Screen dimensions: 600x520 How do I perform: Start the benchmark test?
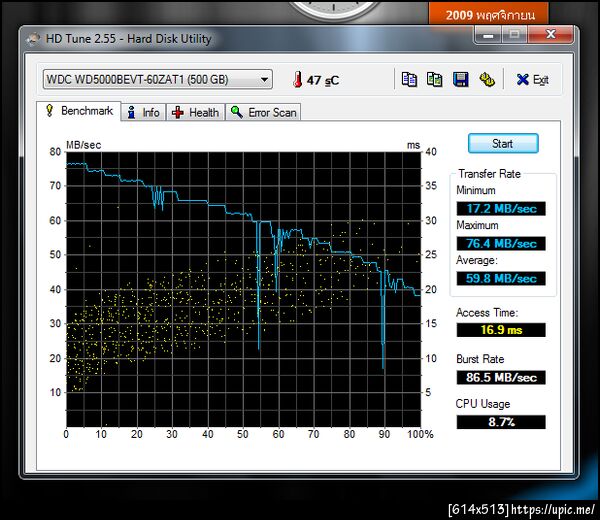503,143
